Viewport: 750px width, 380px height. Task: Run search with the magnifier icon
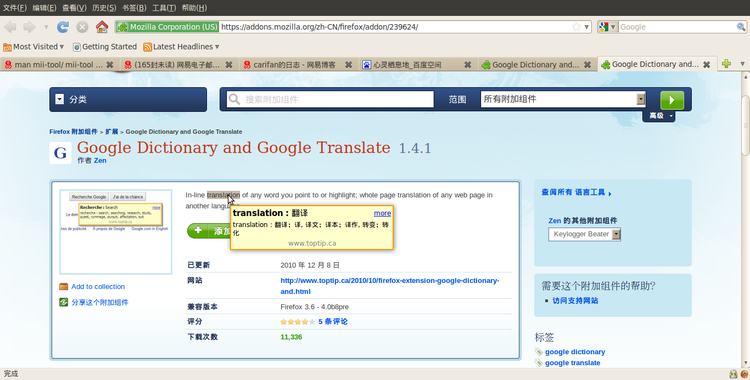741,27
